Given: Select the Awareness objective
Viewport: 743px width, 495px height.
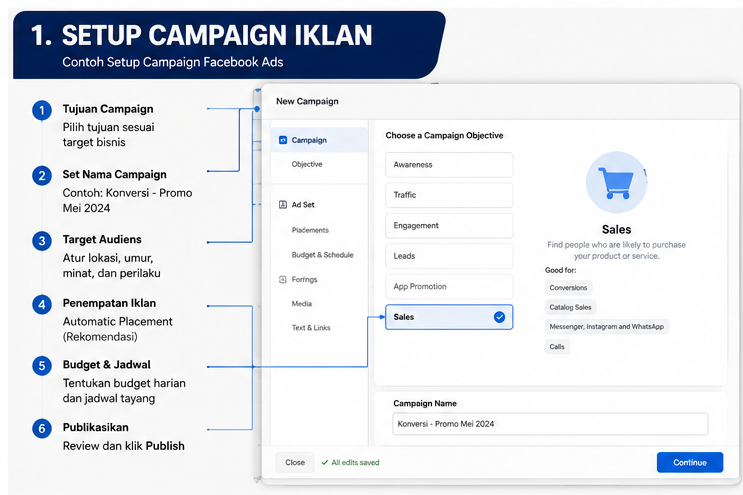Looking at the screenshot, I should (x=449, y=165).
